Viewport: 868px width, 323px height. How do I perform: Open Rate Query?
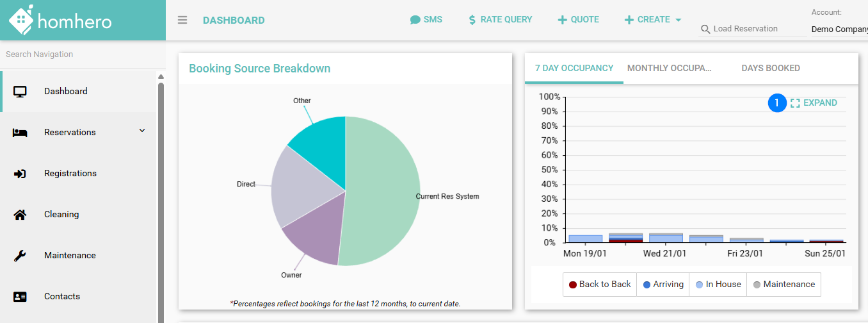(x=500, y=20)
